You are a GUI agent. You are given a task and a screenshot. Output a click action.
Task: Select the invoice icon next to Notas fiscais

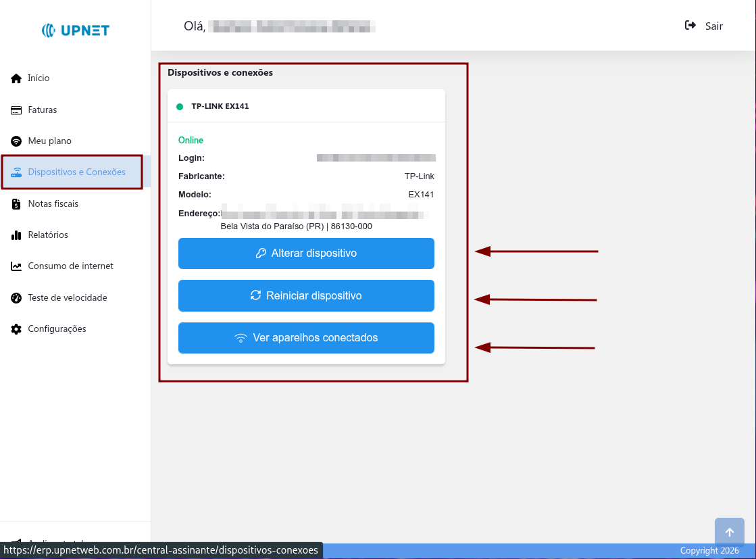[15, 203]
